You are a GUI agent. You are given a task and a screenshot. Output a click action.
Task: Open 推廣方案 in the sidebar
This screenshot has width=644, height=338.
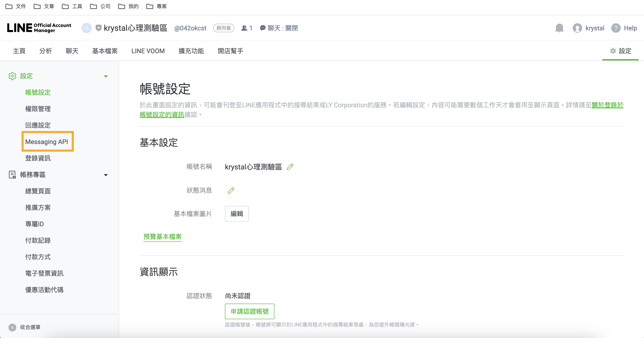pos(38,207)
